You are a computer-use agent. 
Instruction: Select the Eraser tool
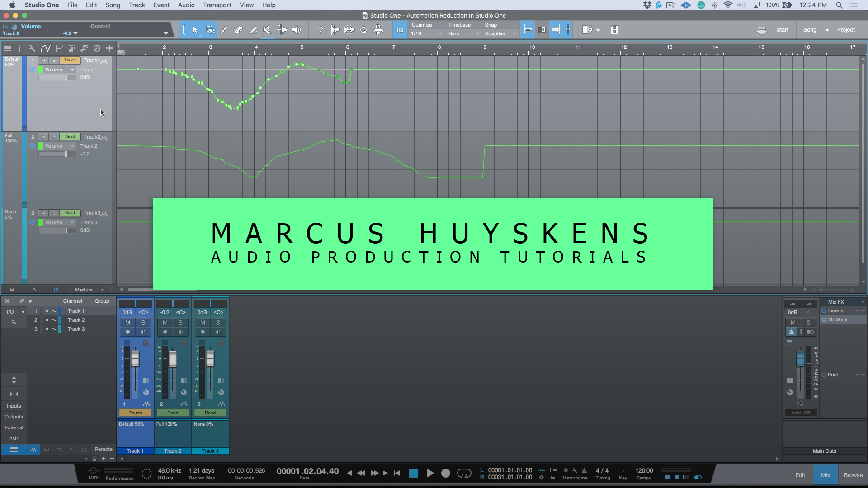239,30
